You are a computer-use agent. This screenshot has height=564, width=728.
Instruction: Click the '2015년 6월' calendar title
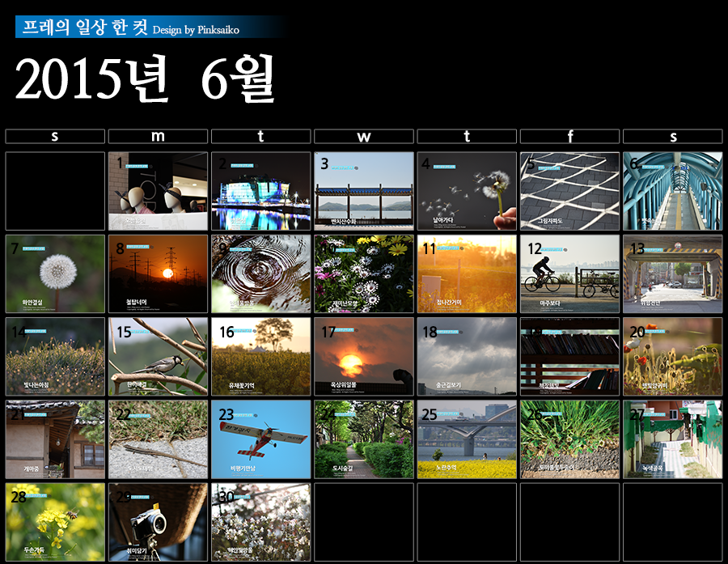point(146,81)
